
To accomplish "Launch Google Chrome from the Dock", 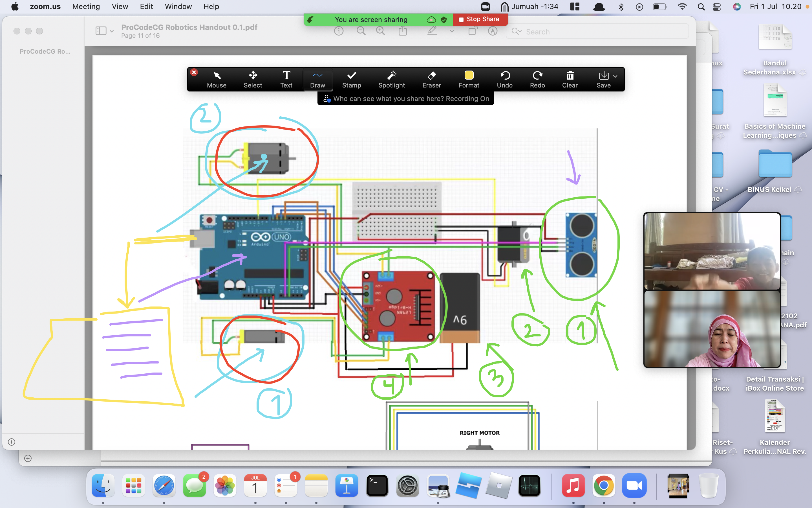I will [x=603, y=485].
